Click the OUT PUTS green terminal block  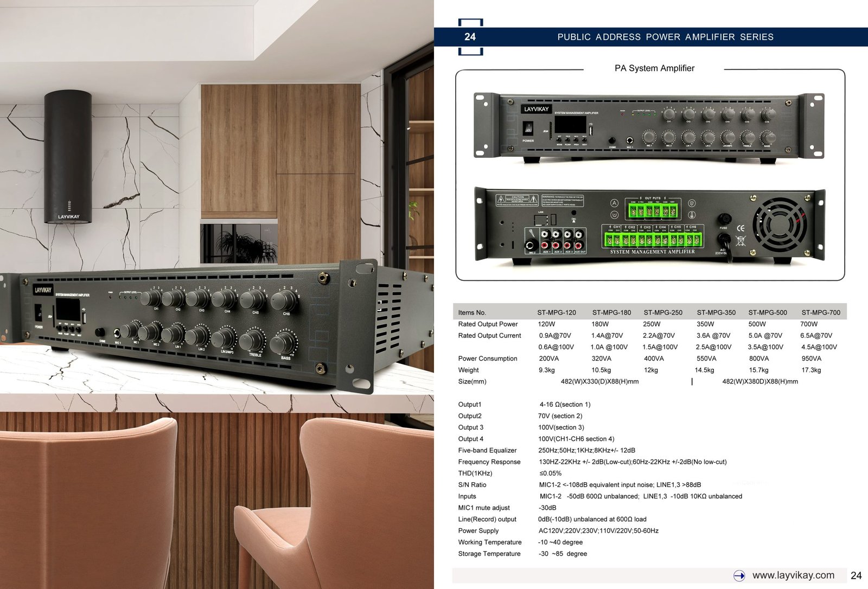652,211
